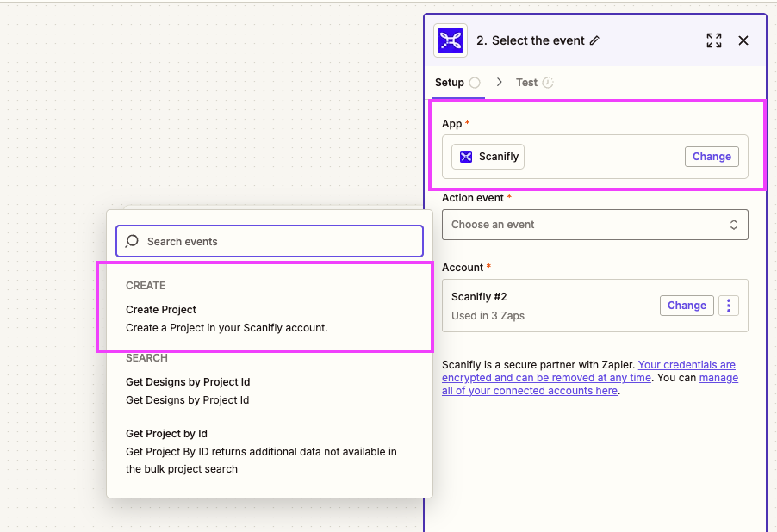Close the step editor panel

[x=743, y=40]
